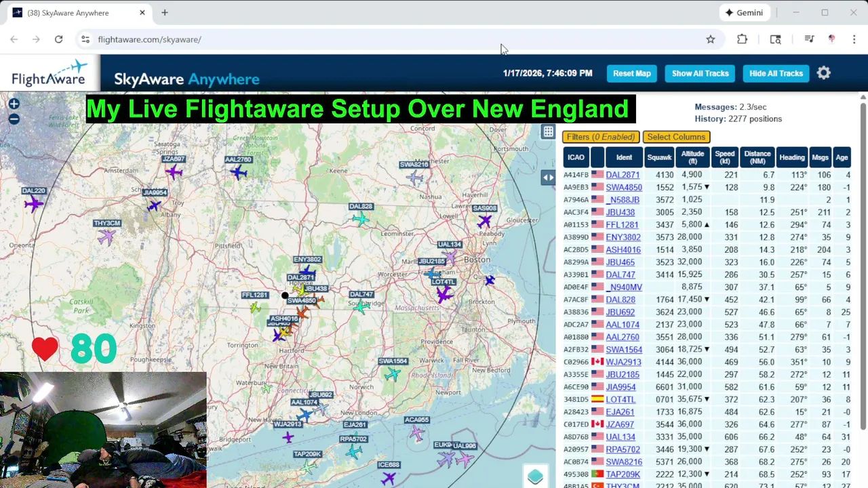Open Chrome three-dot menu
The height and width of the screenshot is (488, 868).
tap(854, 39)
